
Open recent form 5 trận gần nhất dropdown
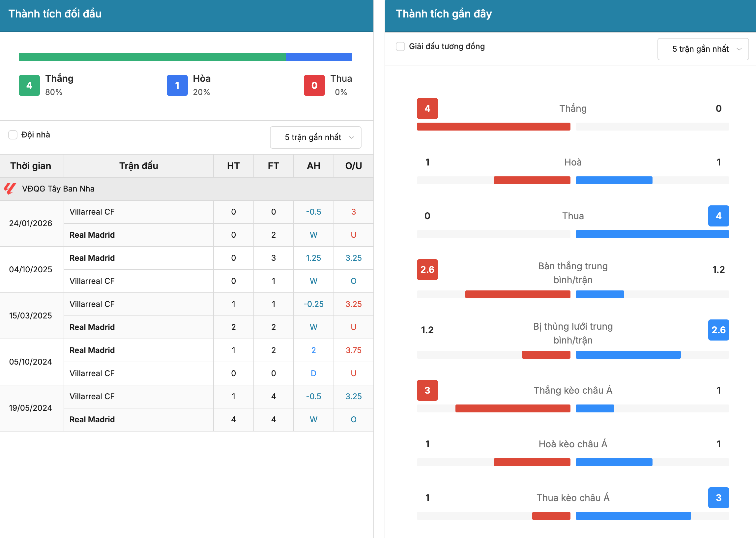(x=703, y=49)
